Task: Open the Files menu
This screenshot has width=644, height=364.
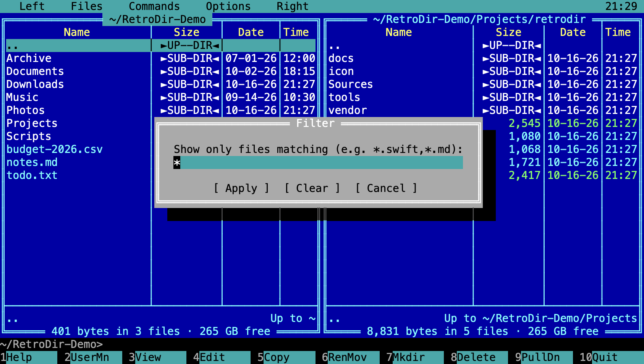Action: tap(87, 6)
